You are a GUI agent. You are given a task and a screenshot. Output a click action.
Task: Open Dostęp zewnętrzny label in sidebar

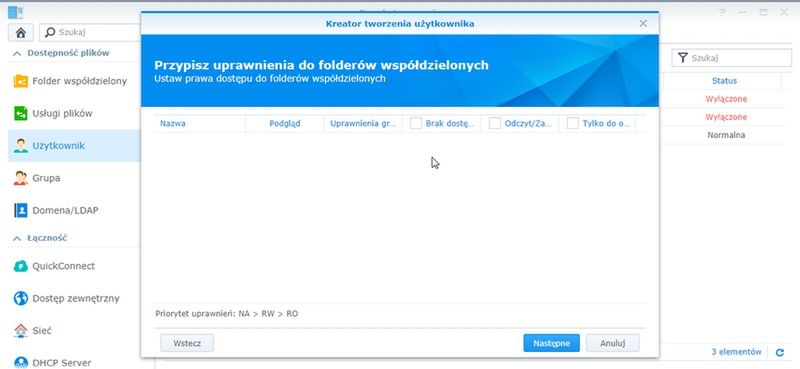(76, 298)
